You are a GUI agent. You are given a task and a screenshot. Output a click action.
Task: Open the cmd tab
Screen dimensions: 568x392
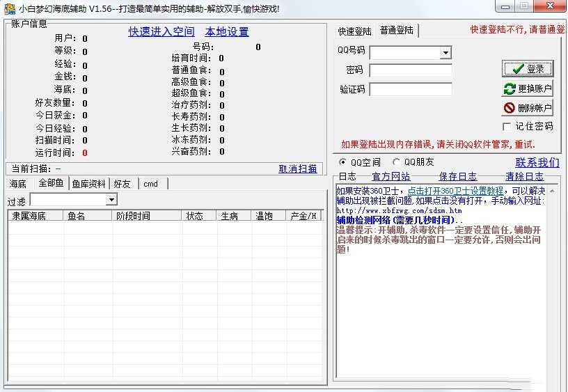150,184
